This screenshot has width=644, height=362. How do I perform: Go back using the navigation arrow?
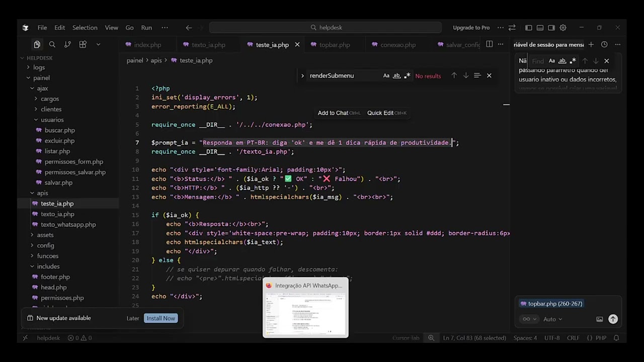click(x=189, y=28)
